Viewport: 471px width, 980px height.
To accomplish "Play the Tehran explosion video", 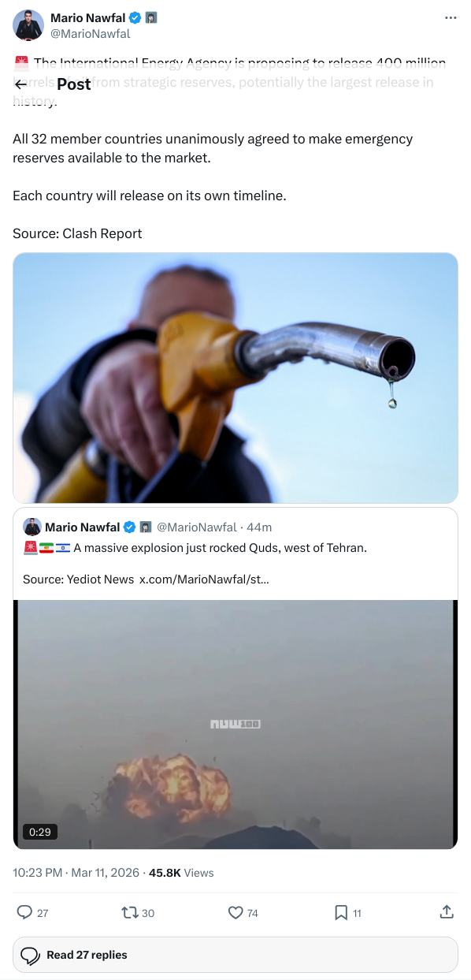I will click(x=235, y=724).
